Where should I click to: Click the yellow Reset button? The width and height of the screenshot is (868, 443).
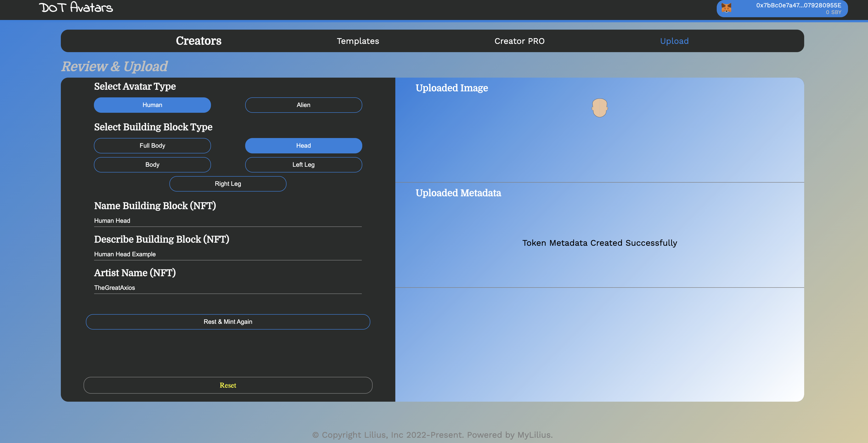click(228, 385)
